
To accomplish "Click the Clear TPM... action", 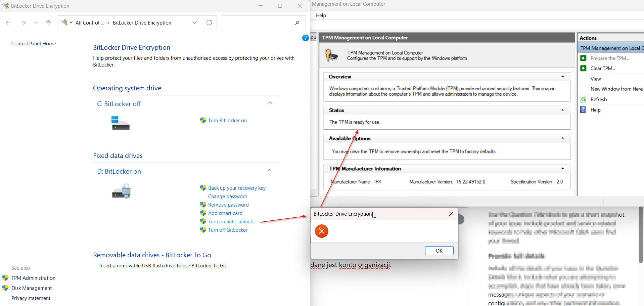I will [603, 69].
